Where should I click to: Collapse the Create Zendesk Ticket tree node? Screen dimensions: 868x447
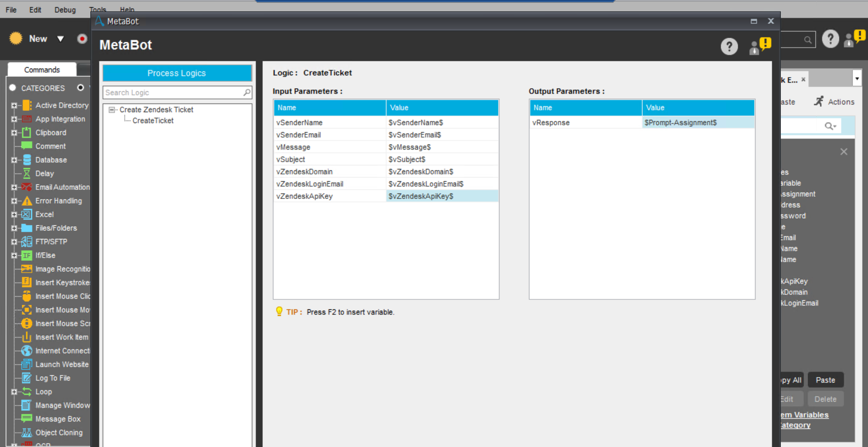pyautogui.click(x=112, y=109)
